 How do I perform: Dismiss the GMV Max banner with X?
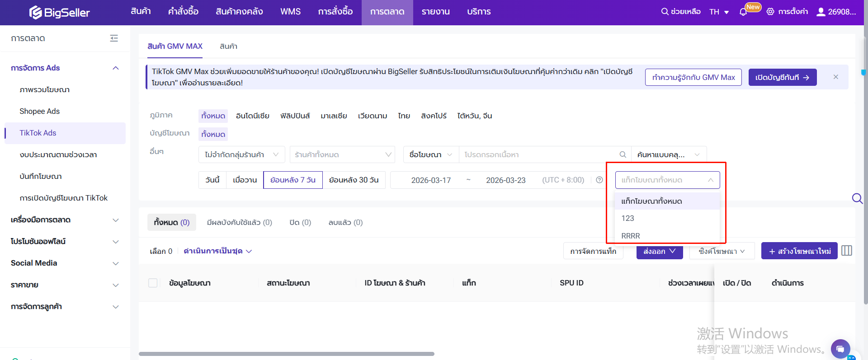(836, 77)
